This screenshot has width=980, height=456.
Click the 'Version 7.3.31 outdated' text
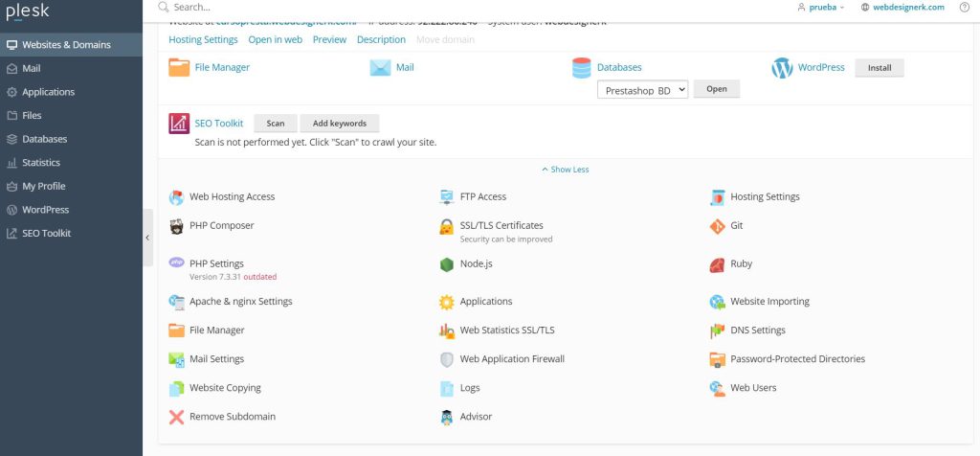pos(234,277)
